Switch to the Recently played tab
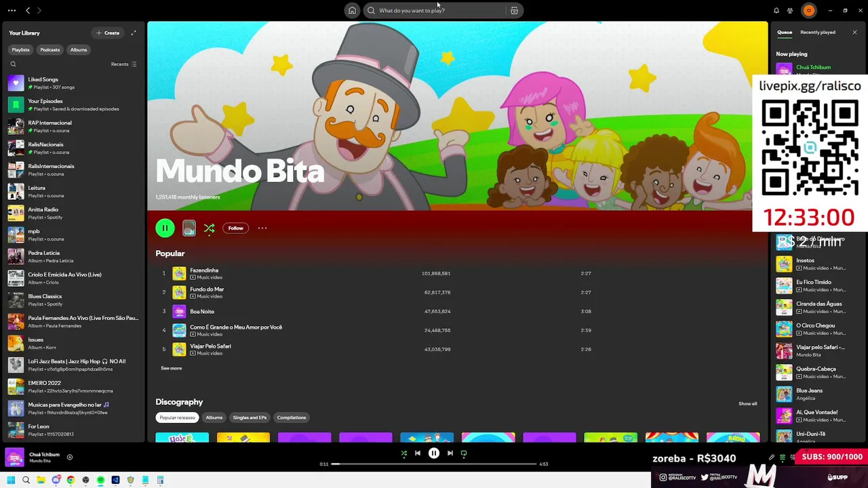The width and height of the screenshot is (868, 488). [x=818, y=32]
